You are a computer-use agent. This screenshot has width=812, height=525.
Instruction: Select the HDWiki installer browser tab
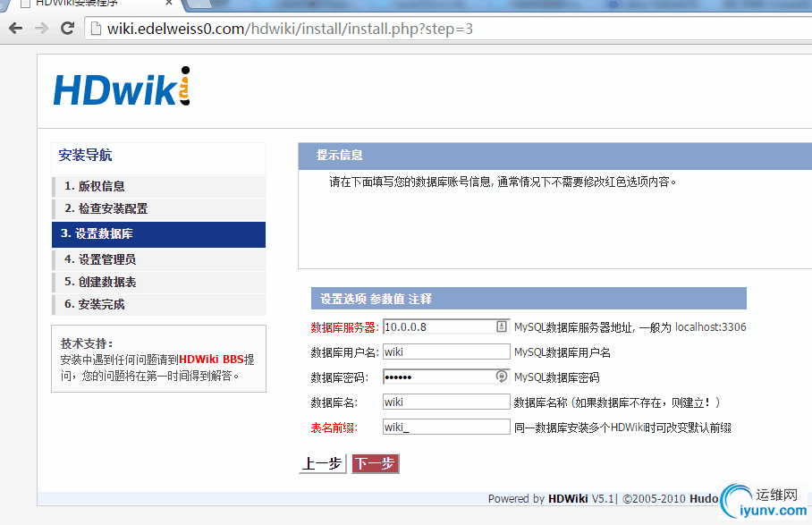click(93, 3)
